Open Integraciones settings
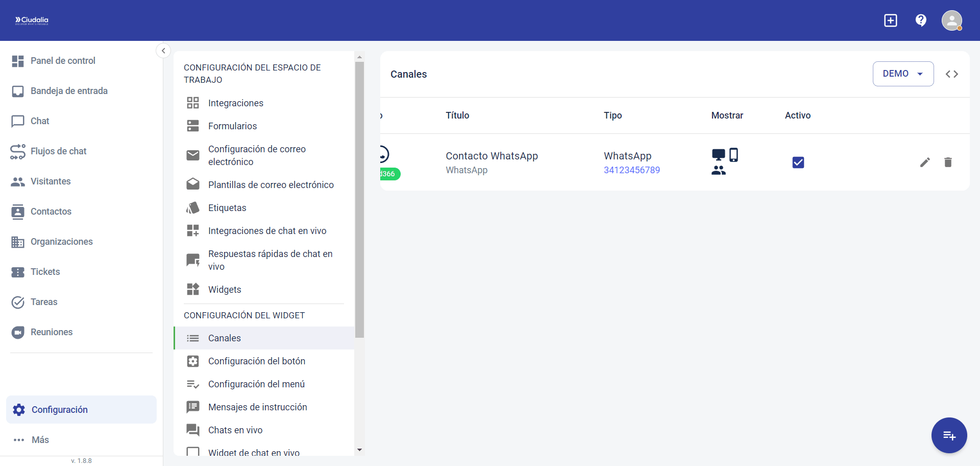The image size is (980, 466). point(235,103)
